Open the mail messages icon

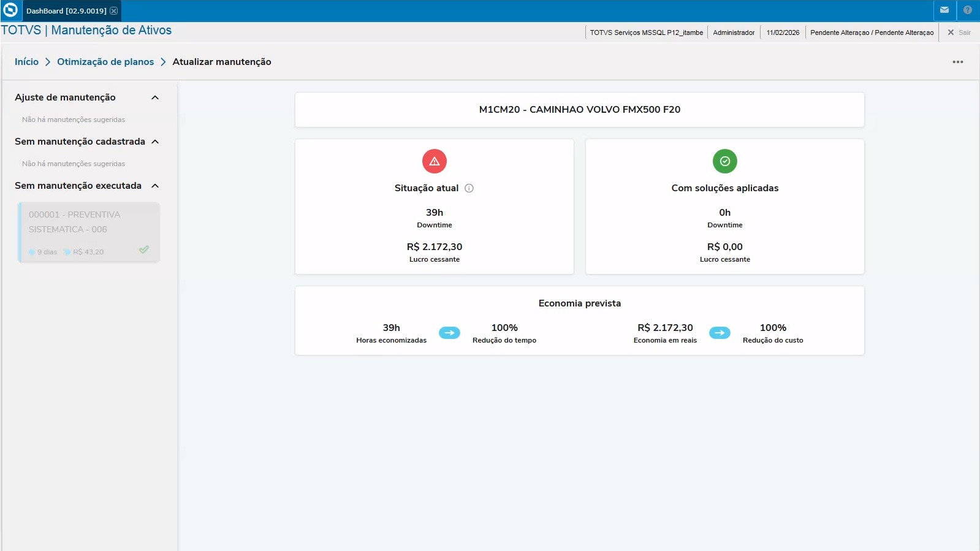point(944,10)
